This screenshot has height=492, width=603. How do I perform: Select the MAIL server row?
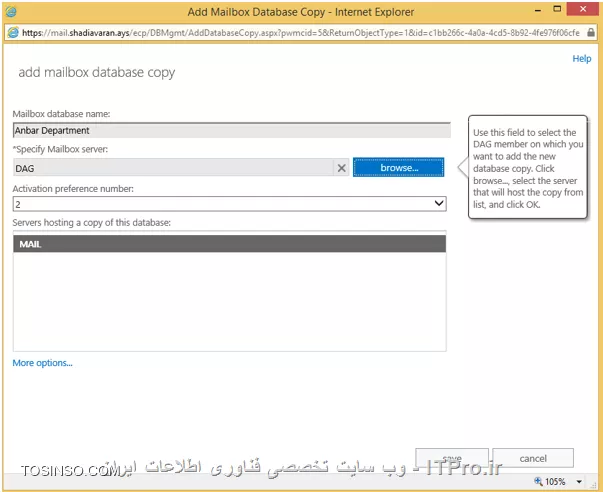click(230, 244)
